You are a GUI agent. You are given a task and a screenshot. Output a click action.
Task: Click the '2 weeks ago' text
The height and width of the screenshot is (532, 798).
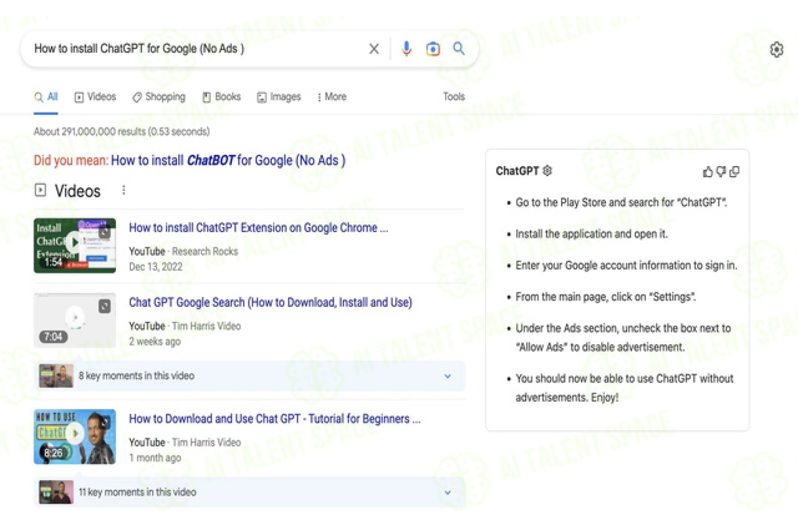155,342
